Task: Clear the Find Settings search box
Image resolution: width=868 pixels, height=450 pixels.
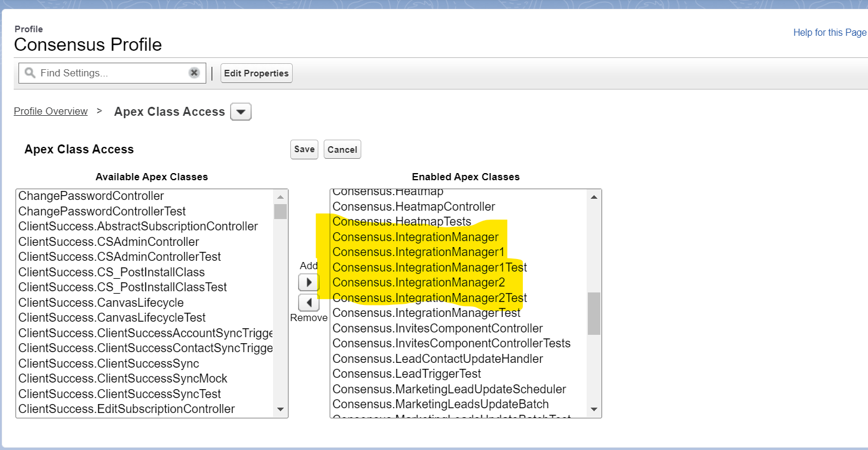Action: click(x=194, y=73)
